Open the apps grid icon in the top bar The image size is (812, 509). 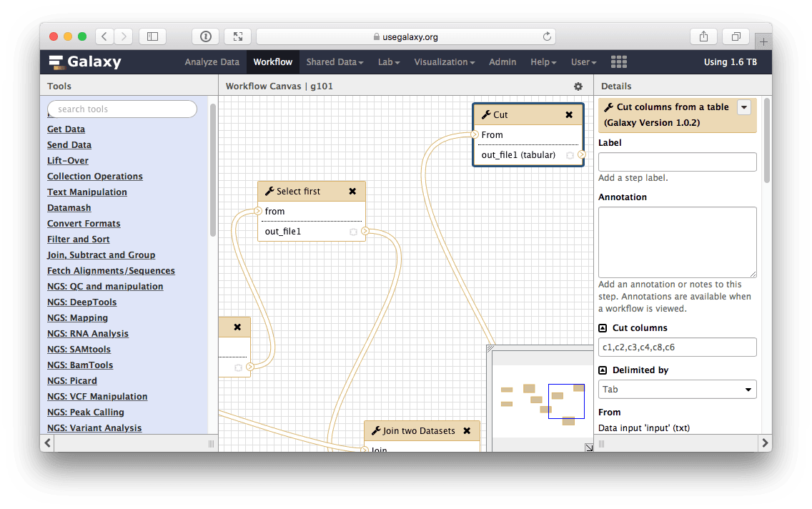(618, 61)
